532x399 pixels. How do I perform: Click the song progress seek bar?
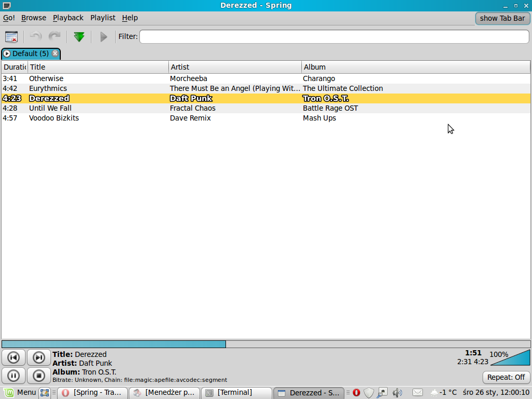pos(266,344)
